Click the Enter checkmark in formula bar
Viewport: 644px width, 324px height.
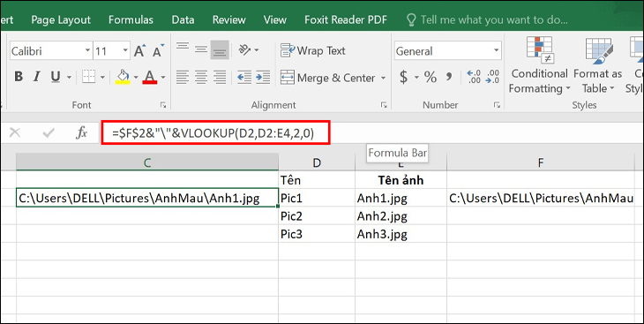pyautogui.click(x=49, y=132)
